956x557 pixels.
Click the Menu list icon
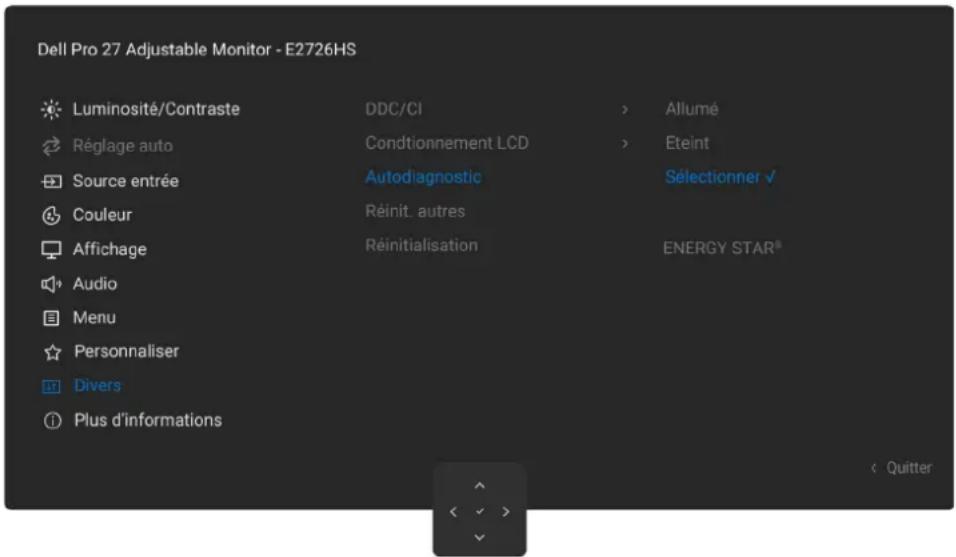pos(51,318)
